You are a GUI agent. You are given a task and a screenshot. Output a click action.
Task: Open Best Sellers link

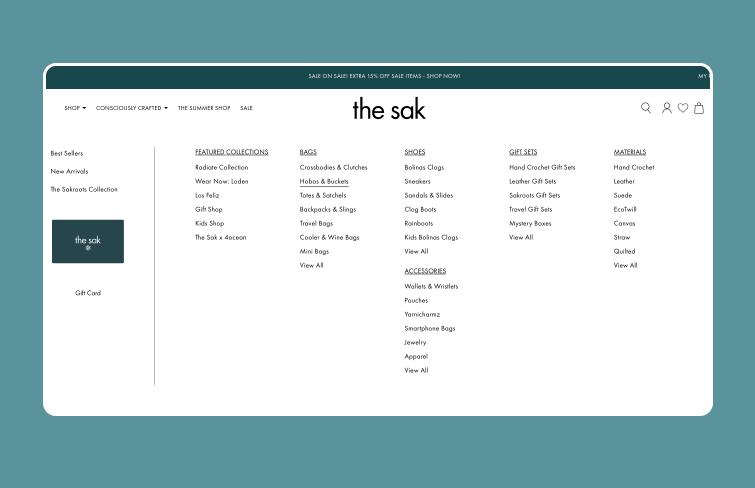tap(67, 153)
